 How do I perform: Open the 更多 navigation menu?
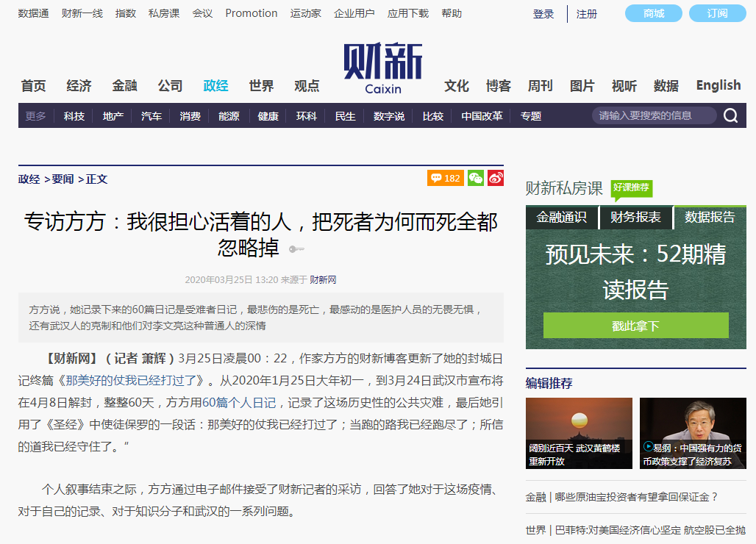[x=35, y=115]
